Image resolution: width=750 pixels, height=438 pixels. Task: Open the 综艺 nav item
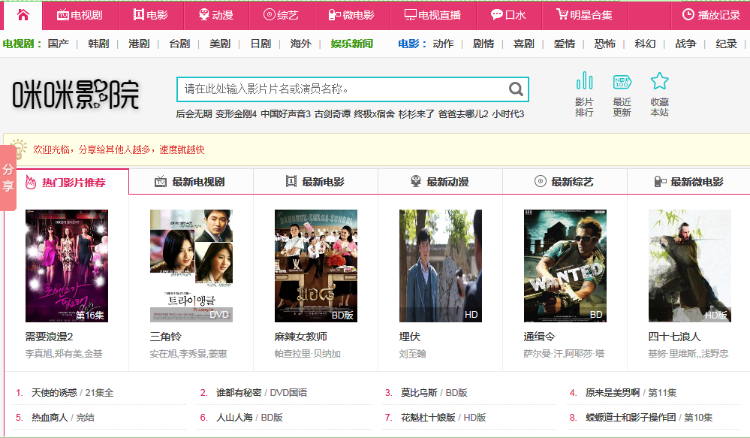coord(281,15)
